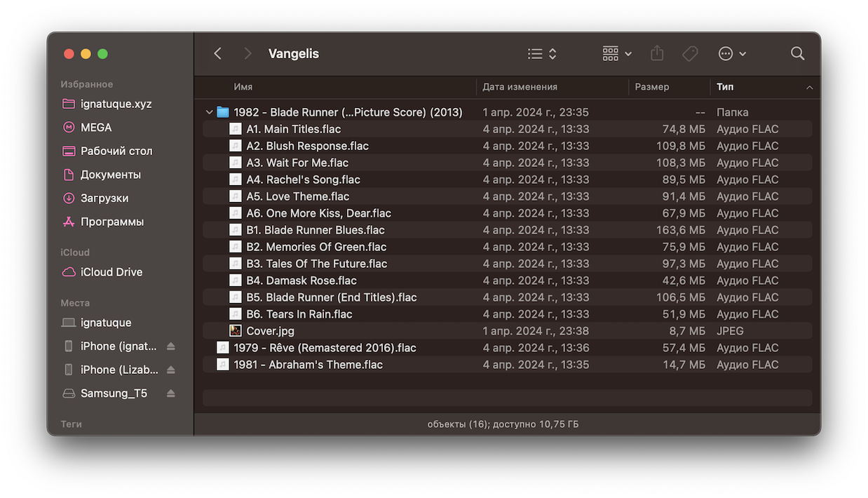
Task: Select B1. Blade Runner Blues.flac
Action: 315,230
